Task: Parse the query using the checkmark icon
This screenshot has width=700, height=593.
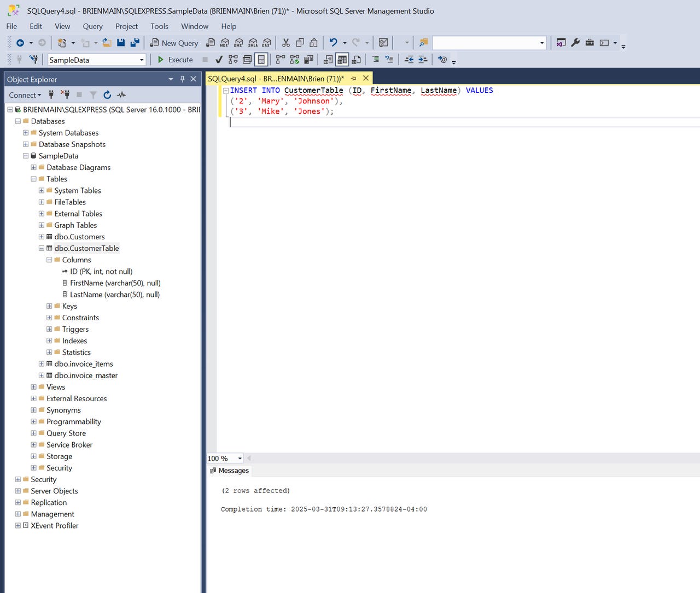Action: click(219, 60)
